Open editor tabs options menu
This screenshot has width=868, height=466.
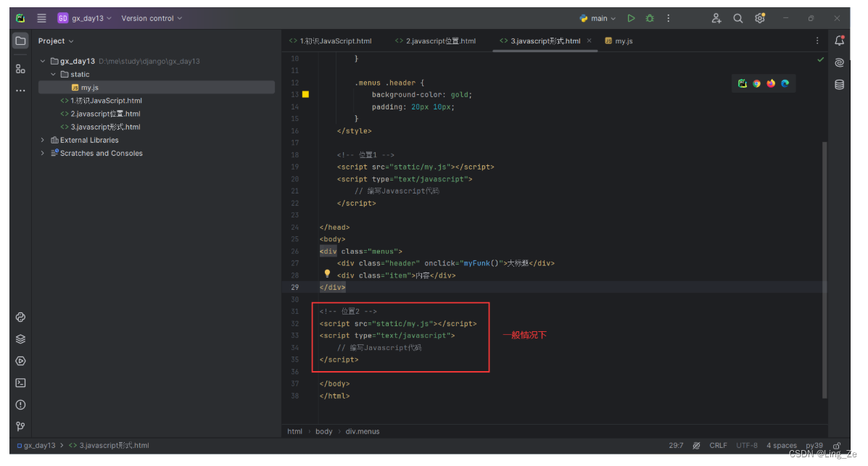[x=817, y=41]
